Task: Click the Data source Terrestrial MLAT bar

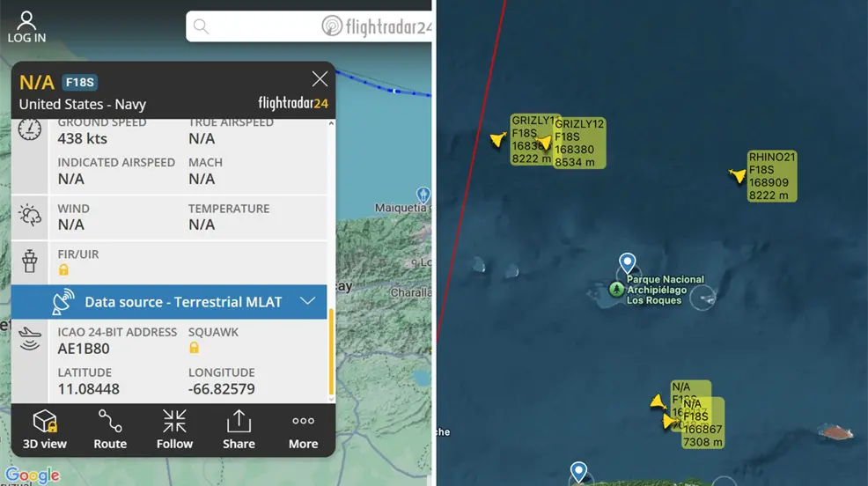Action: pos(169,302)
